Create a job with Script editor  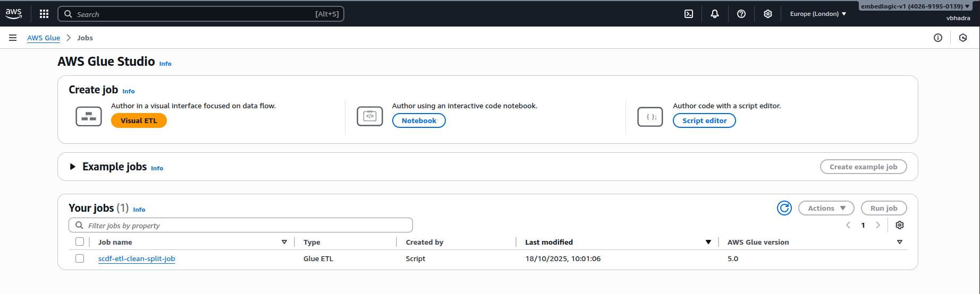[x=704, y=120]
